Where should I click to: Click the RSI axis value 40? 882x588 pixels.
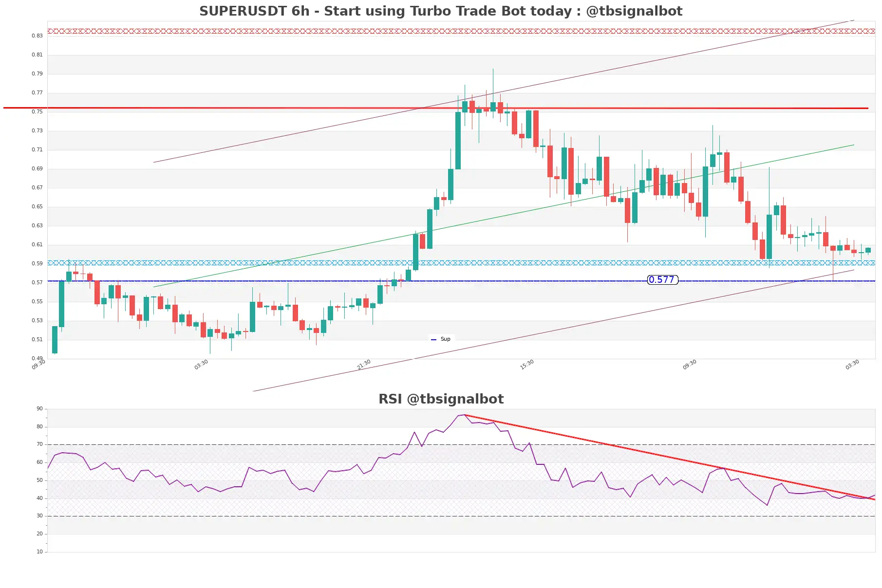[39, 498]
